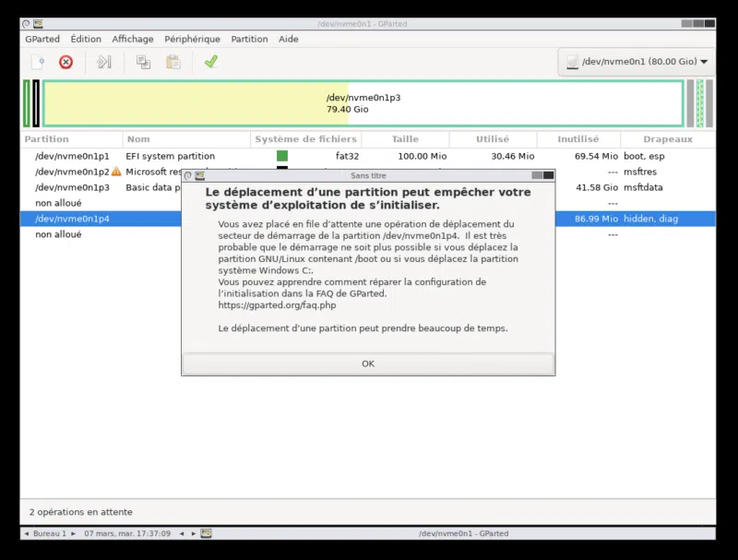Screen dimensions: 738x560
Task: Select the black p2 block in the disk graphic
Action: click(36, 103)
